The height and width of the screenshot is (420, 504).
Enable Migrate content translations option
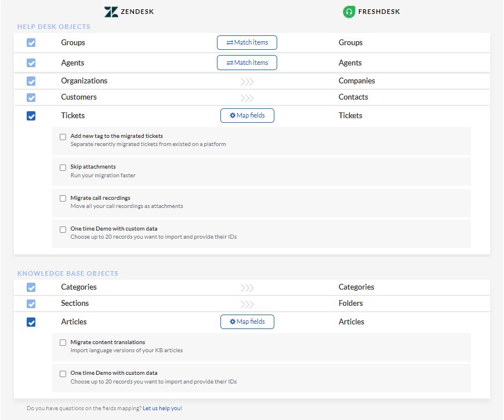coord(63,342)
